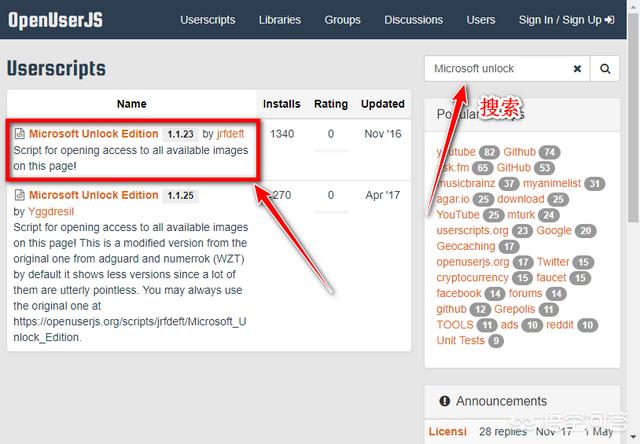Select the agar.io tag
The height and width of the screenshot is (444, 640).
tap(453, 199)
